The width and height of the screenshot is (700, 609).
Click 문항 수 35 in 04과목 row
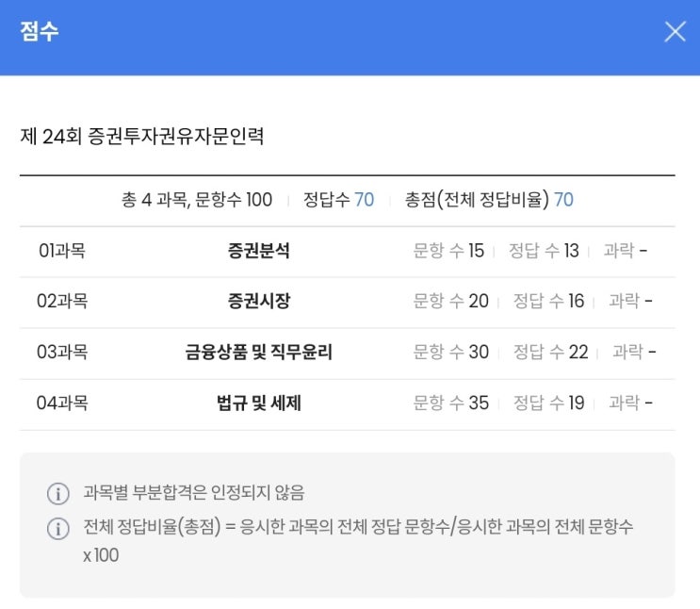[451, 403]
